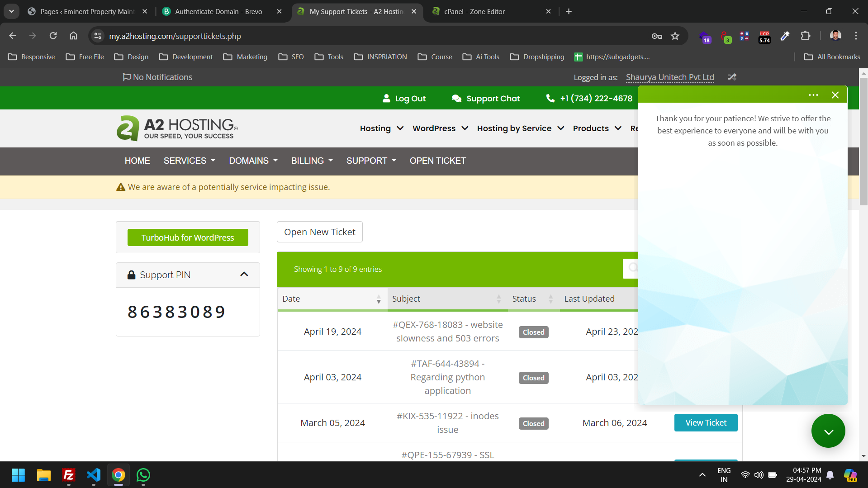Open the Billing dropdown menu
868x488 pixels.
(x=312, y=161)
